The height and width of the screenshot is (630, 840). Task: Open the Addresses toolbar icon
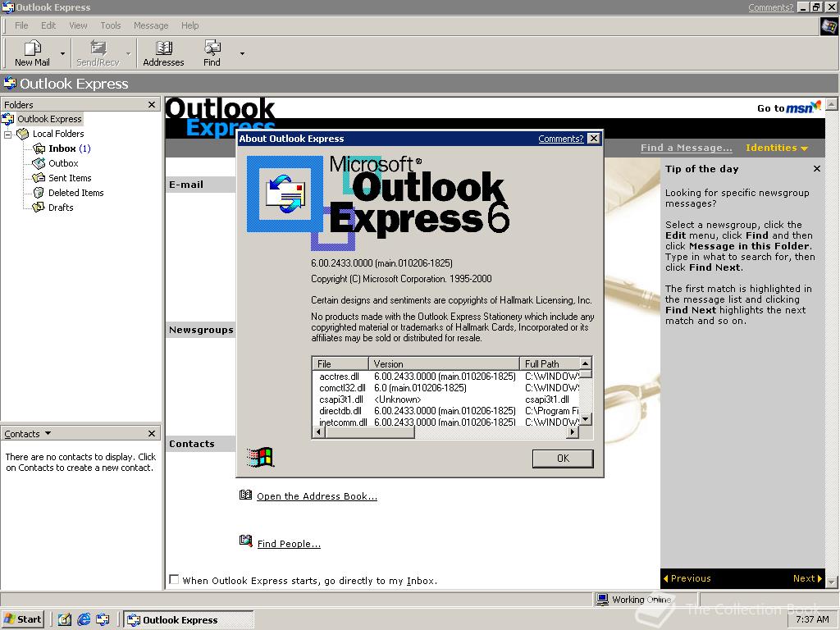point(163,48)
